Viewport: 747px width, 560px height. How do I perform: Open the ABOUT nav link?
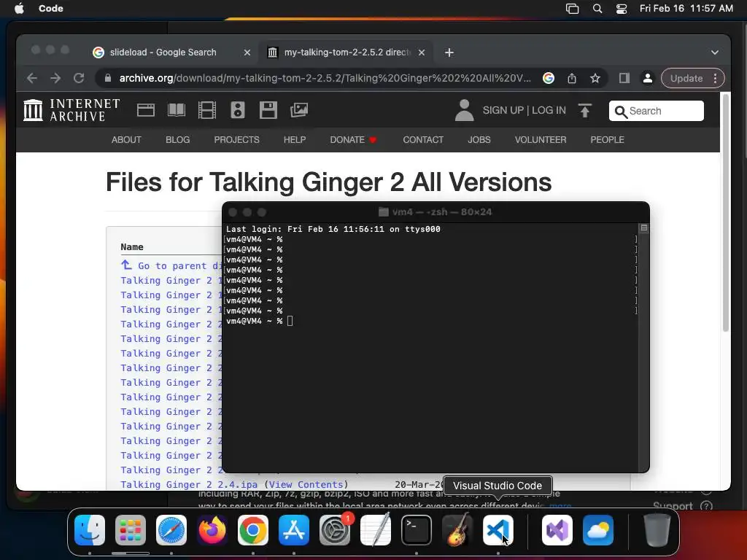tap(126, 139)
